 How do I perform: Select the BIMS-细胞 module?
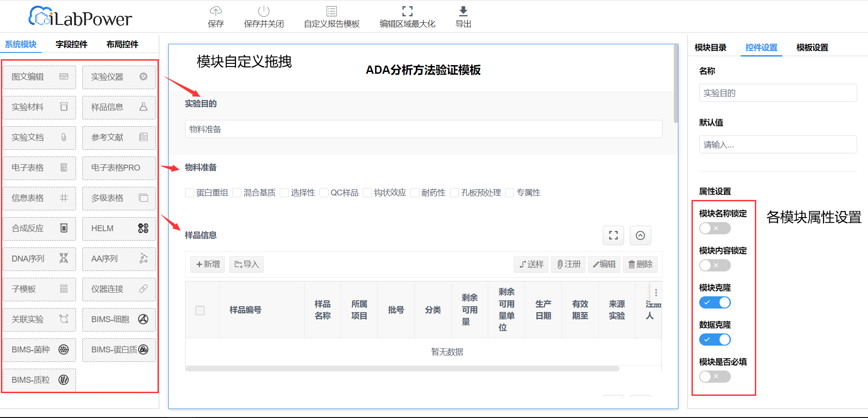119,319
